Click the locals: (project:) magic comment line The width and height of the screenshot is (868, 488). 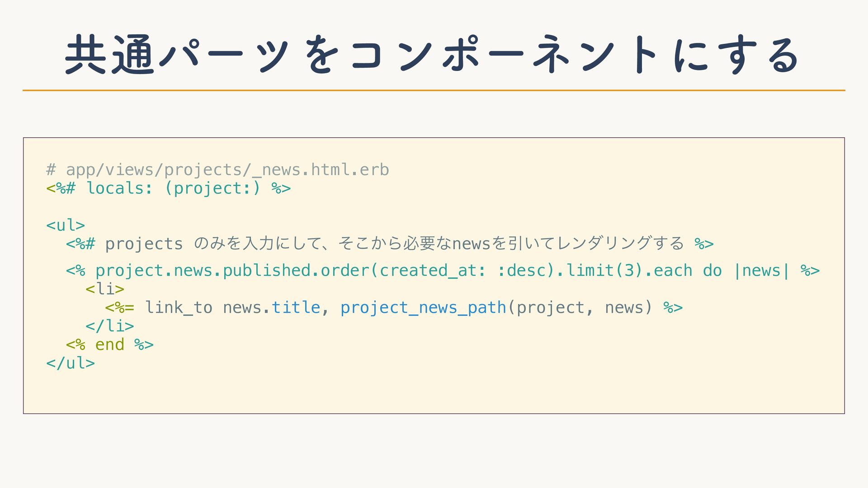tap(168, 188)
